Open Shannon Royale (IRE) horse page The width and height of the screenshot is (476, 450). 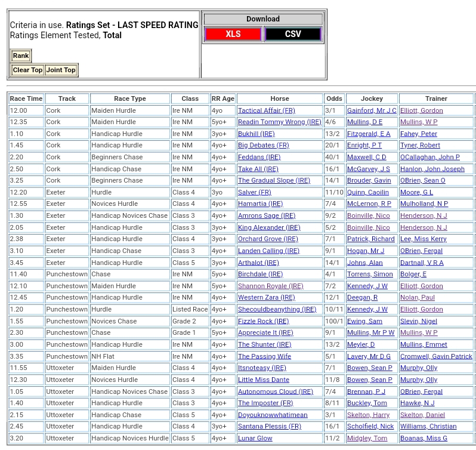click(x=270, y=286)
